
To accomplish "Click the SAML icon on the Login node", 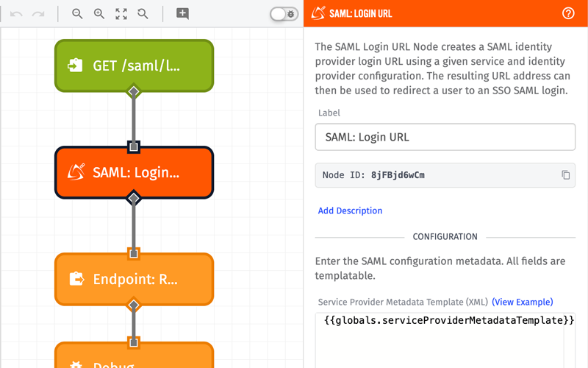I will pyautogui.click(x=76, y=172).
